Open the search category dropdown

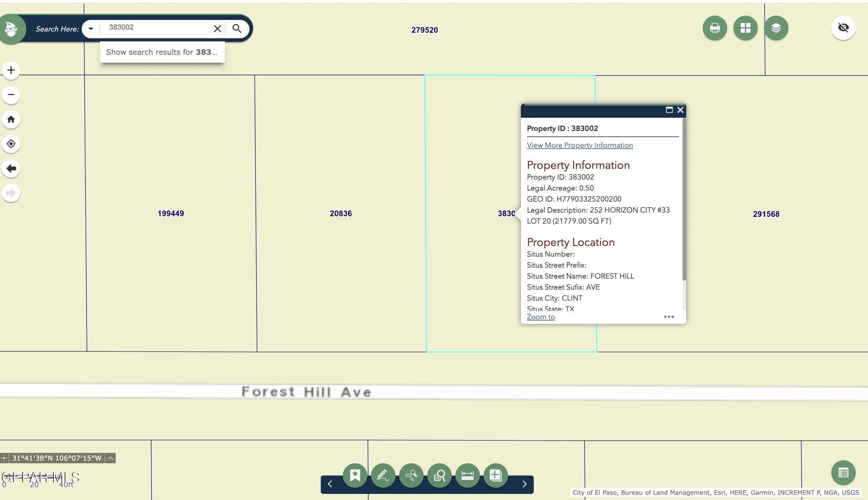click(90, 28)
